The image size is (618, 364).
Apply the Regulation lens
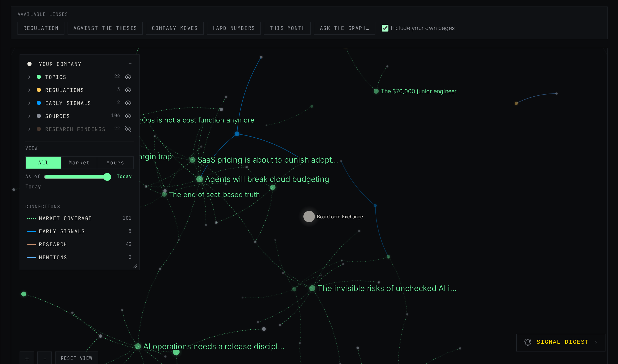point(41,28)
